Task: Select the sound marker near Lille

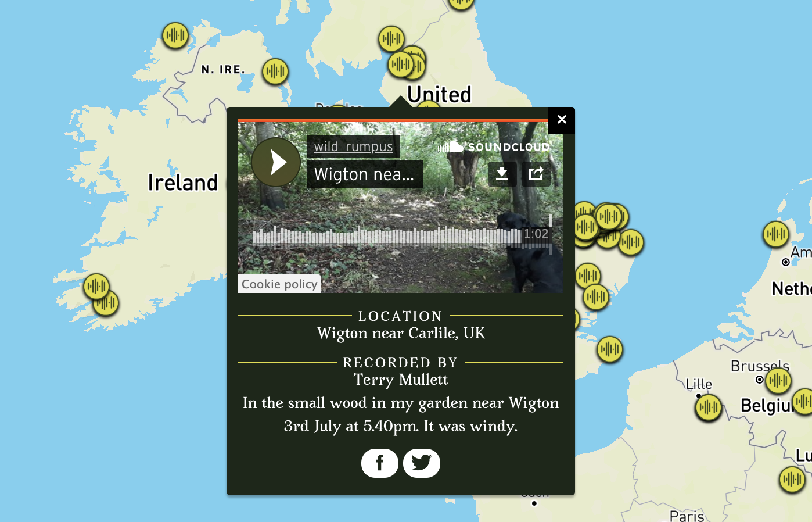Action: [x=709, y=407]
